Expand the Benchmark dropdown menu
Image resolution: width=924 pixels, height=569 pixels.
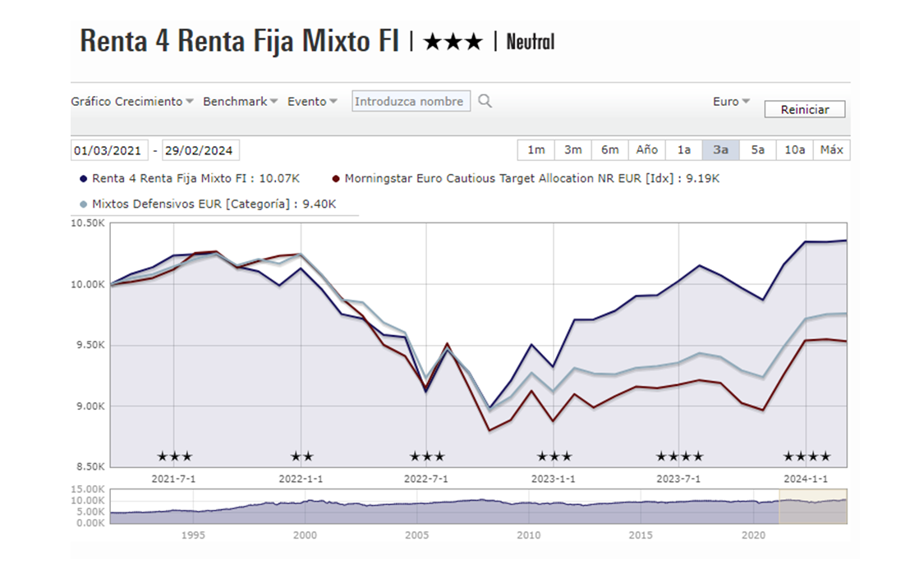point(240,102)
